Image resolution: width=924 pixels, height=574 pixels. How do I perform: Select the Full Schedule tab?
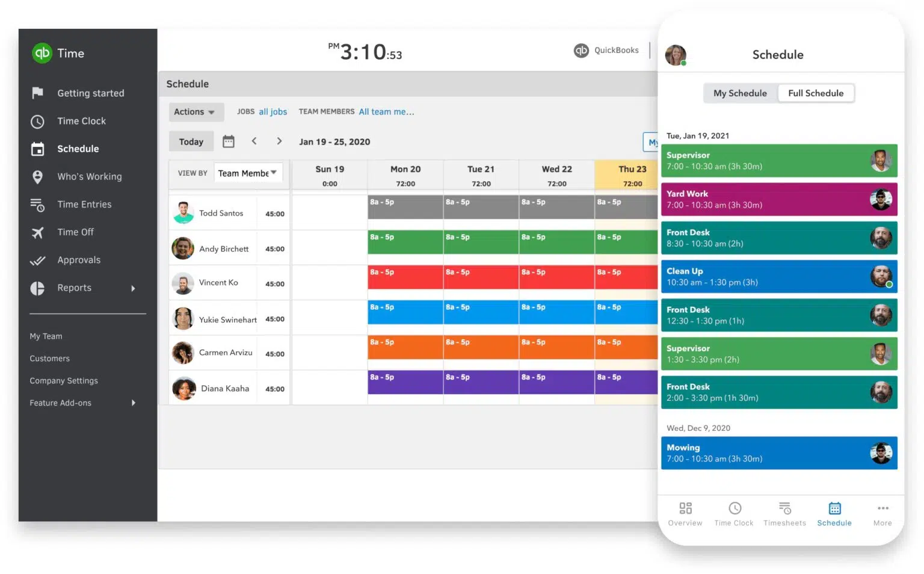pyautogui.click(x=816, y=93)
